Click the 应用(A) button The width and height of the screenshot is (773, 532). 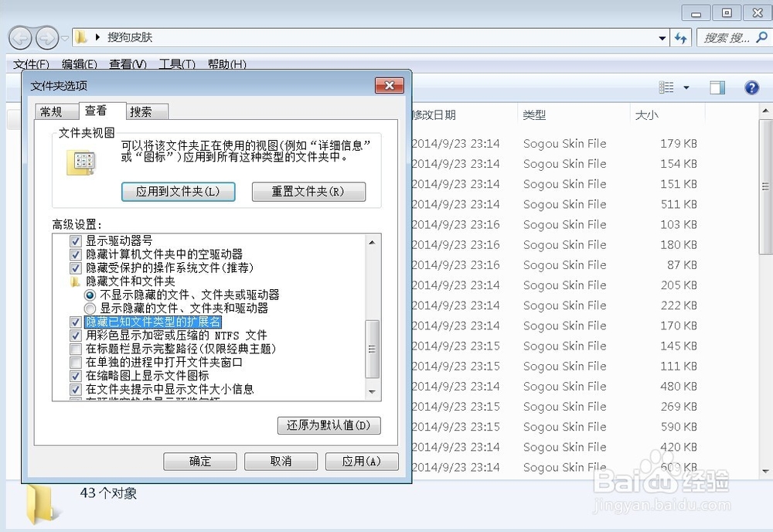tap(362, 461)
